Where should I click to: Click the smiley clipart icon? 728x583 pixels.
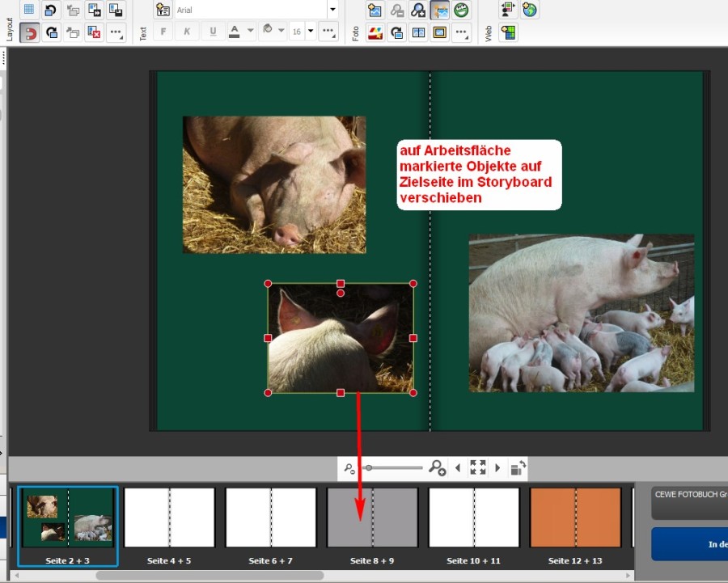click(x=462, y=11)
